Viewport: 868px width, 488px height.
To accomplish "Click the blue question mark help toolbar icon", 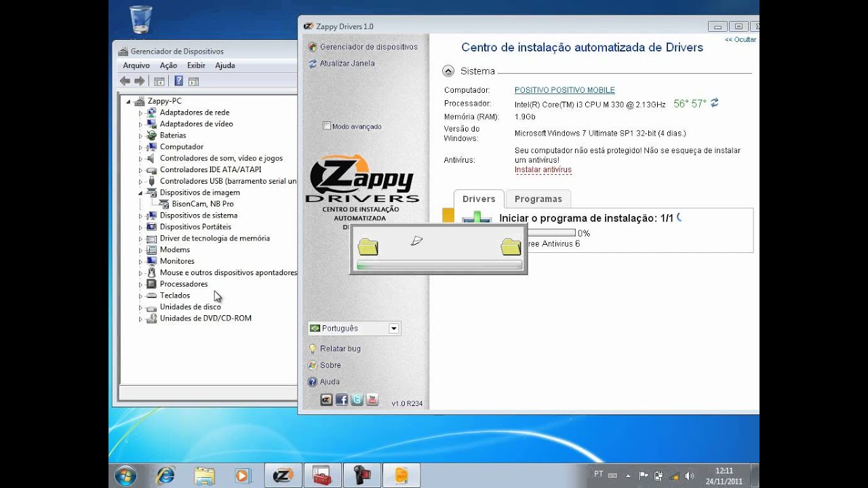I will (178, 81).
